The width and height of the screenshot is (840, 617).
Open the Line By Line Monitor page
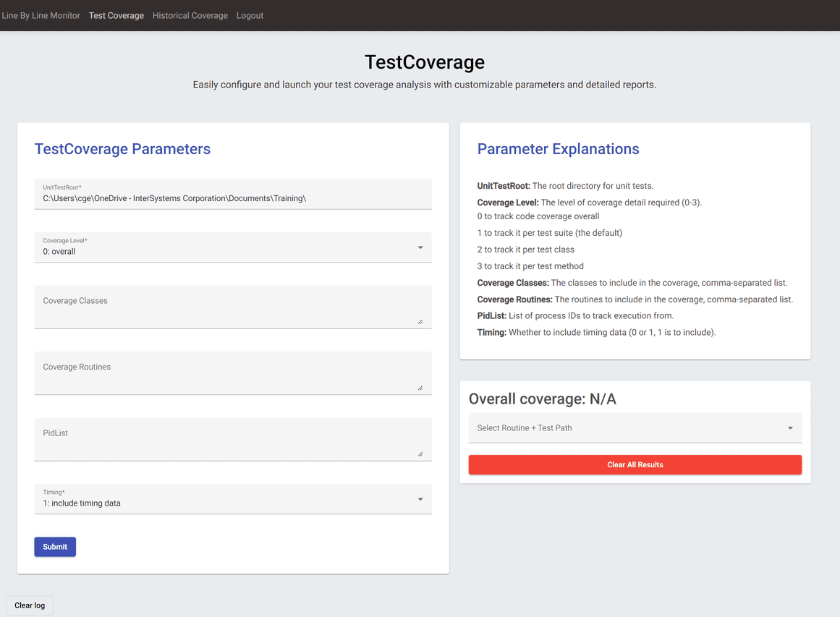point(41,15)
